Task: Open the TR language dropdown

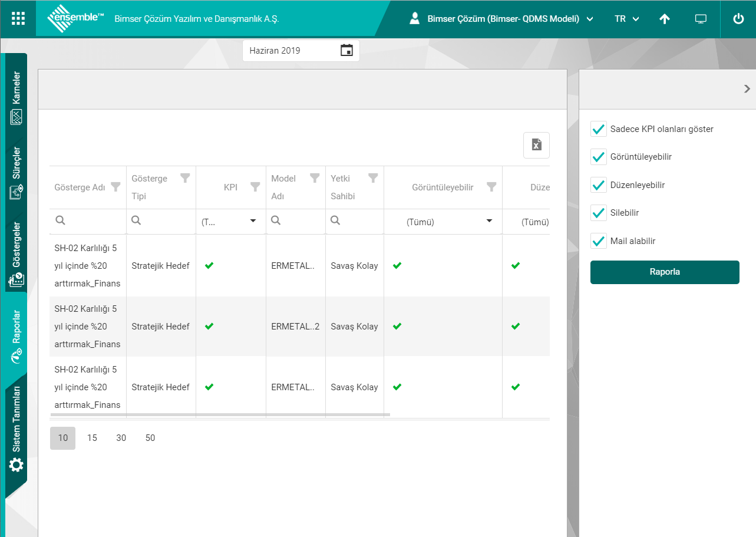Action: pos(626,19)
